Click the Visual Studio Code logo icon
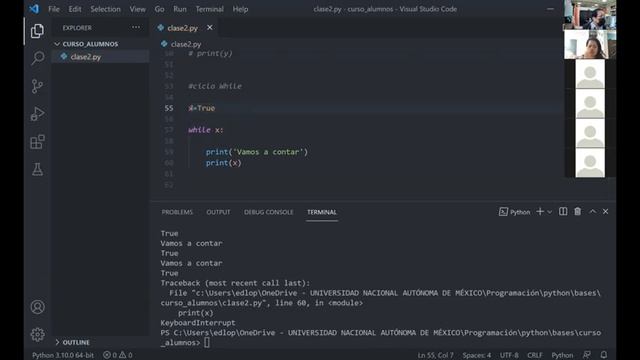 [34, 9]
